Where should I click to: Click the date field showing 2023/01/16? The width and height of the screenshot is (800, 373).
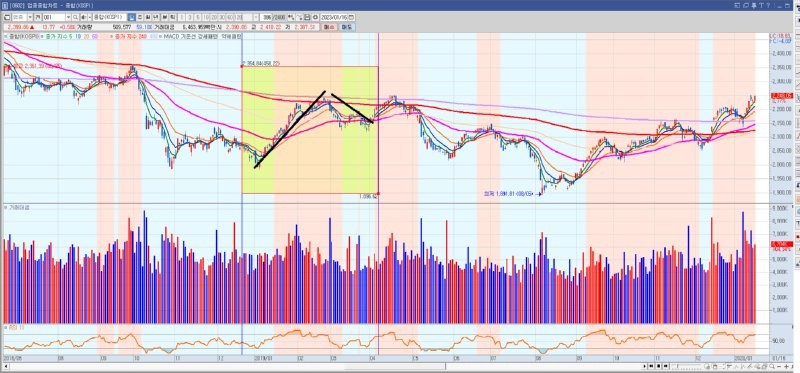[x=334, y=17]
